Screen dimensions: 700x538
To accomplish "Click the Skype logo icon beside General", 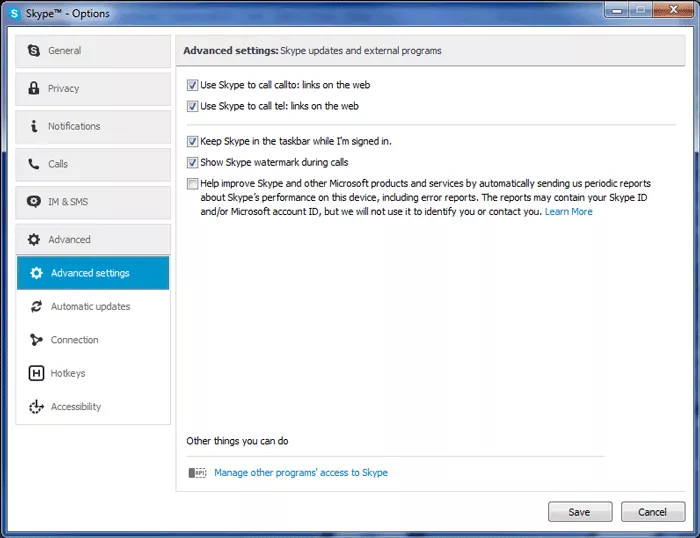I will [x=33, y=50].
